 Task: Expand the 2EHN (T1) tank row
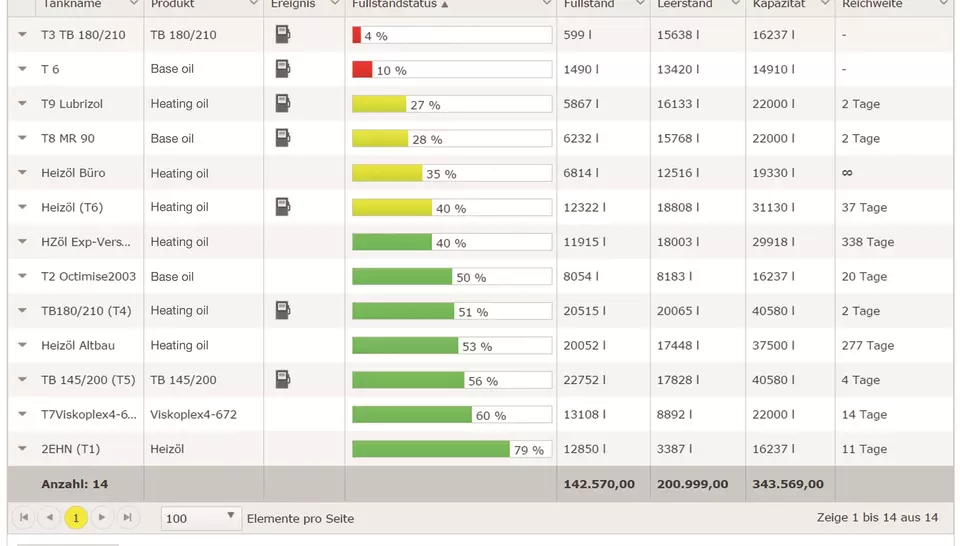[22, 449]
